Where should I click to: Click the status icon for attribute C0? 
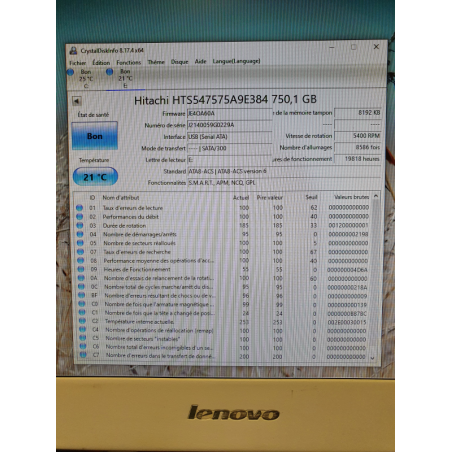pos(82,304)
